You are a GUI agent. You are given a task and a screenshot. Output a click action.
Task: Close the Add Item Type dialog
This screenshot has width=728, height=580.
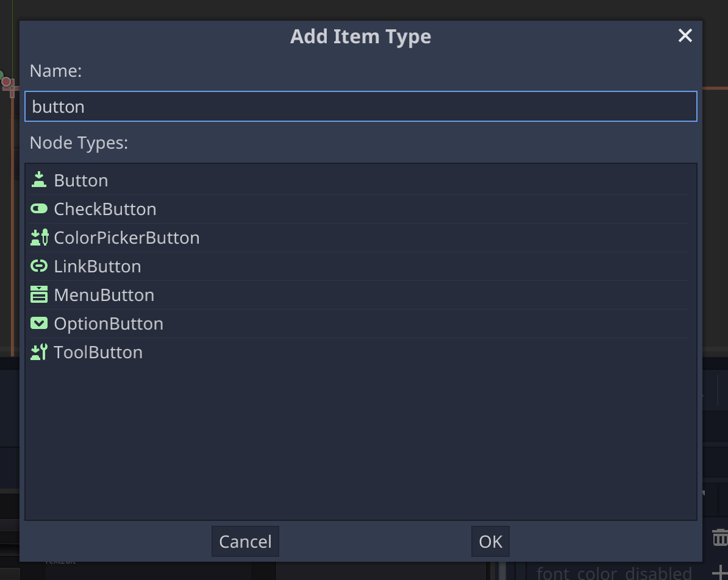coord(685,36)
